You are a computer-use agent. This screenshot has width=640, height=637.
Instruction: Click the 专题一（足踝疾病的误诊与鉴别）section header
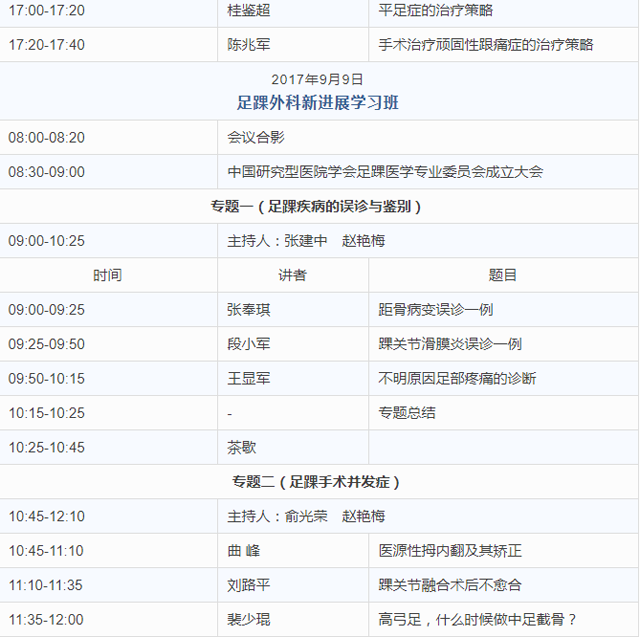[317, 207]
